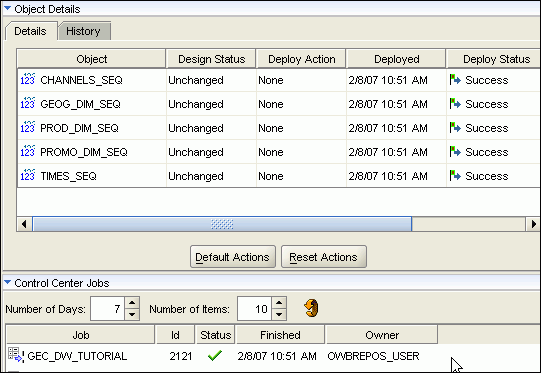Image resolution: width=541 pixels, height=373 pixels.
Task: Increase the Number of Days value
Action: point(132,303)
